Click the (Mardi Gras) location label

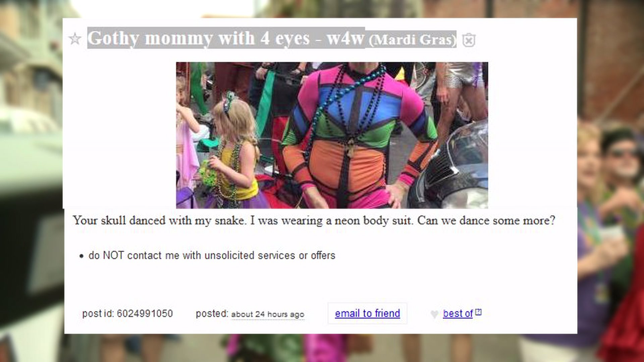pos(413,40)
